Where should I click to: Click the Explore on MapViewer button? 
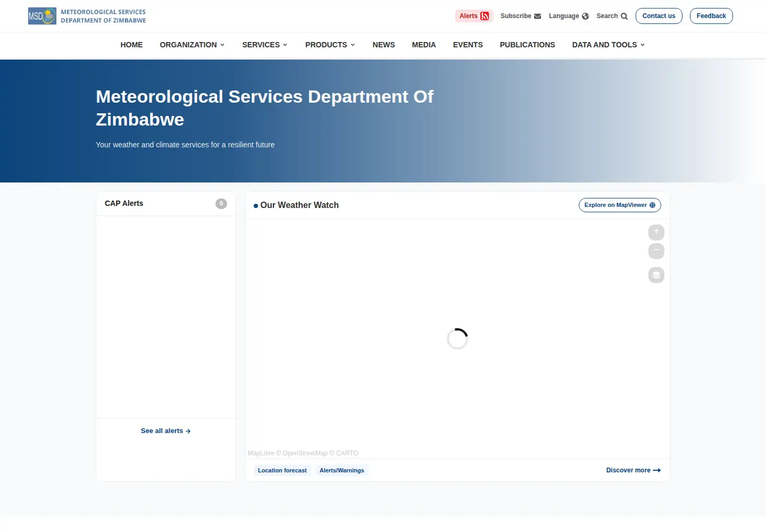(620, 205)
